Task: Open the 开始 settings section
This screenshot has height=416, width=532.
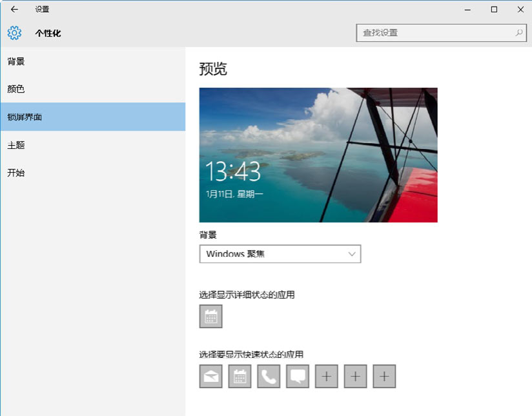Action: (x=16, y=173)
